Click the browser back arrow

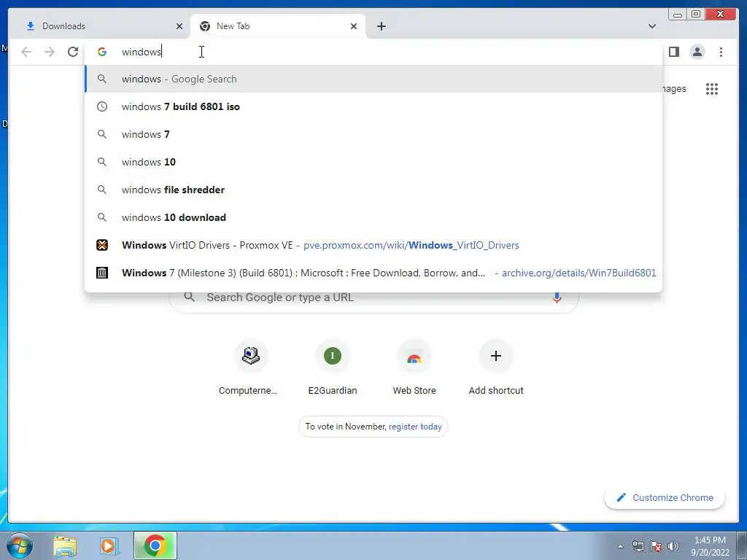click(26, 52)
